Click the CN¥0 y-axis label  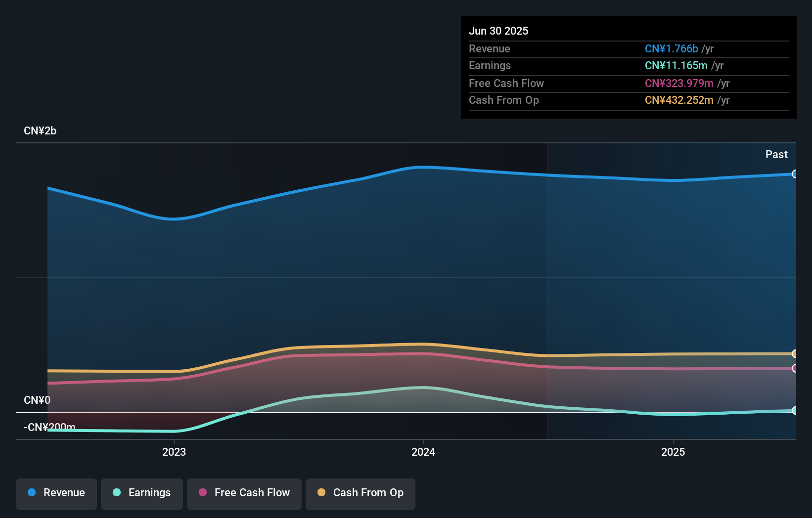click(x=37, y=400)
